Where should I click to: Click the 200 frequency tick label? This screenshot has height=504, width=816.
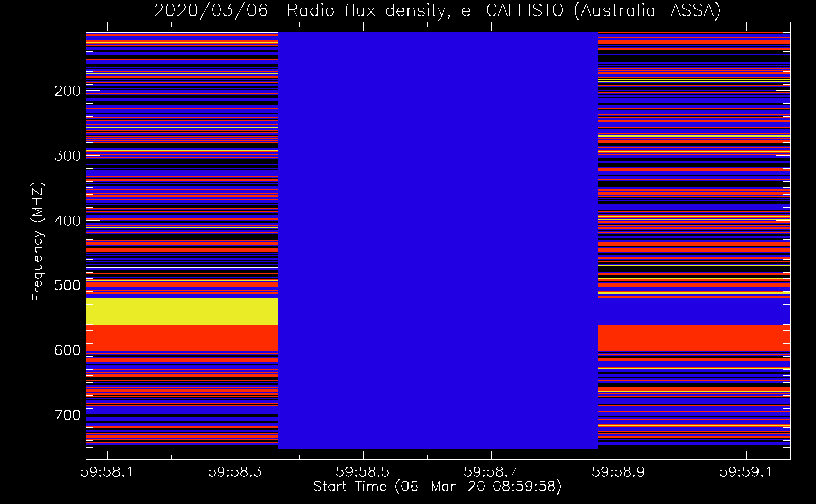[x=68, y=91]
